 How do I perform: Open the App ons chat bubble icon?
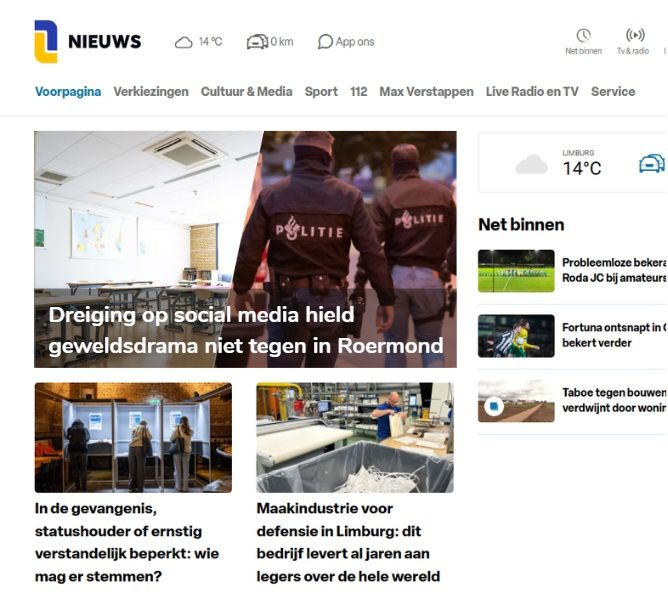tap(325, 42)
